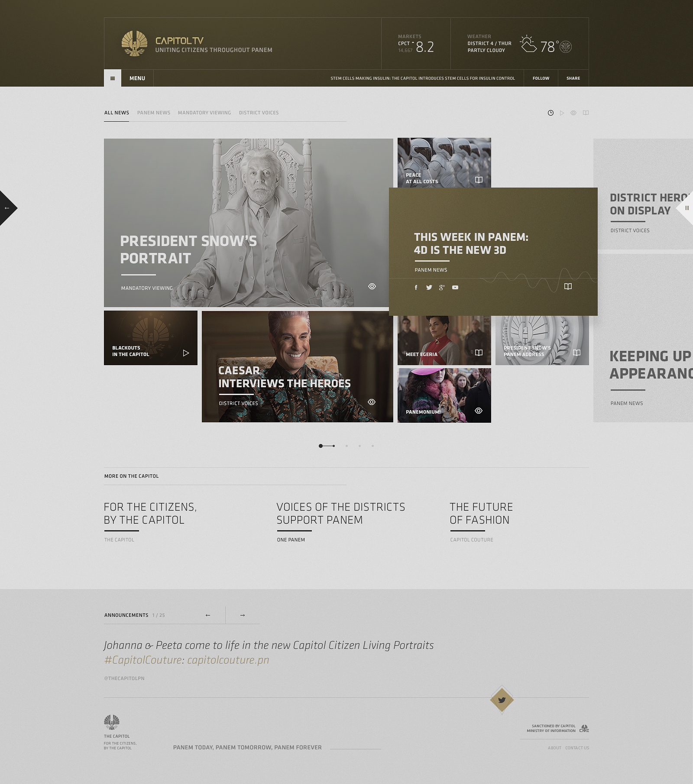The width and height of the screenshot is (693, 784).
Task: Click the eye icon on Panemonium card
Action: 479,411
